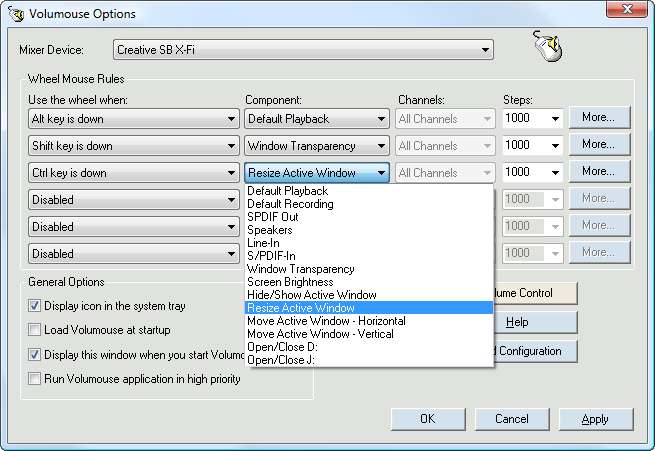This screenshot has height=451, width=655.
Task: Enable Run Volumouse in high priority checkbox
Action: [35, 379]
